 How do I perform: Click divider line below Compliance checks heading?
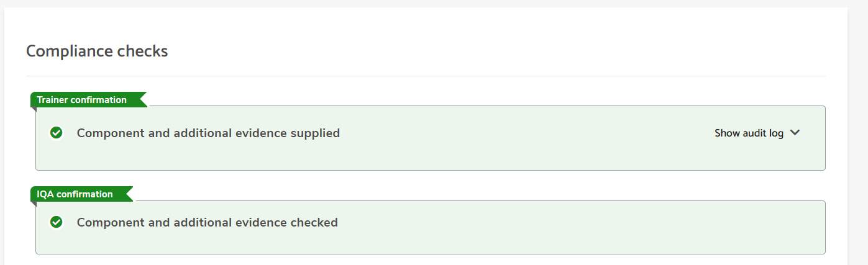point(426,76)
